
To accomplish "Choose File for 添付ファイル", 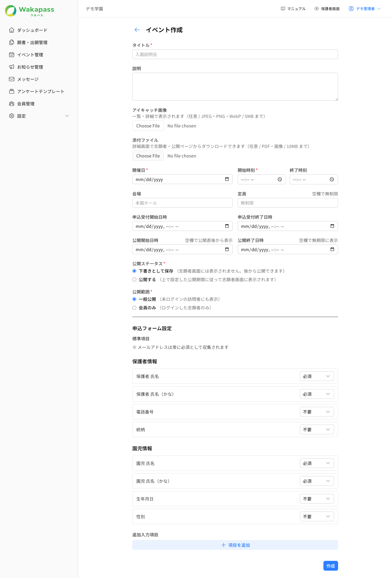I will tap(148, 156).
